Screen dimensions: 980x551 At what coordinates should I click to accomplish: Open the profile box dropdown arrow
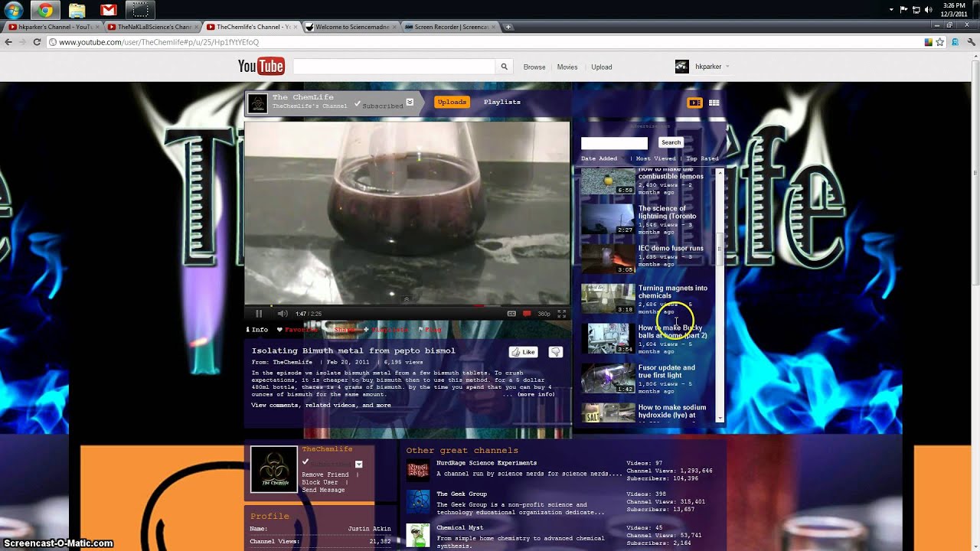[x=358, y=464]
